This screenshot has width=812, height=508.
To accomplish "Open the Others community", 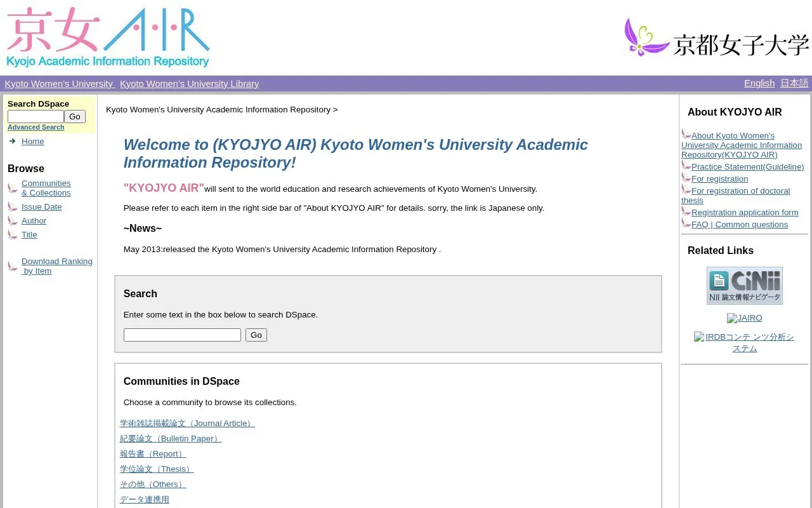I will pyautogui.click(x=153, y=485).
